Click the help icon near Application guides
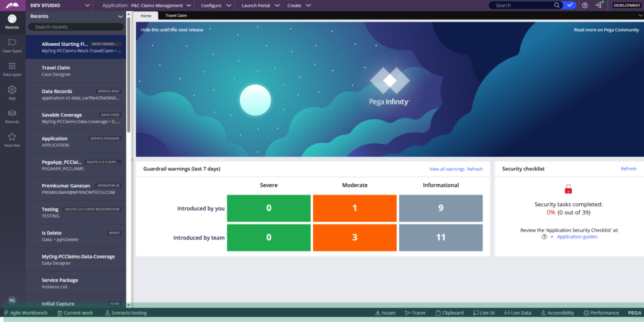 pyautogui.click(x=544, y=237)
